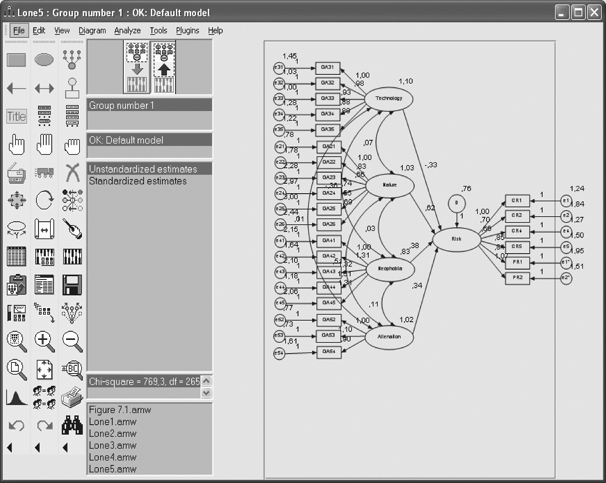Select the draw observed variable rectangle tool

pyautogui.click(x=17, y=60)
